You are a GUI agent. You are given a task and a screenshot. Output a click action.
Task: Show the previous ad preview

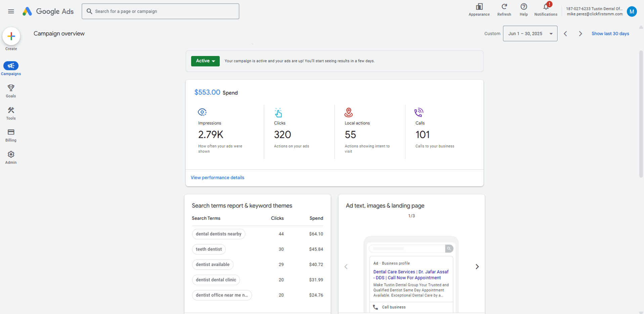point(346,267)
